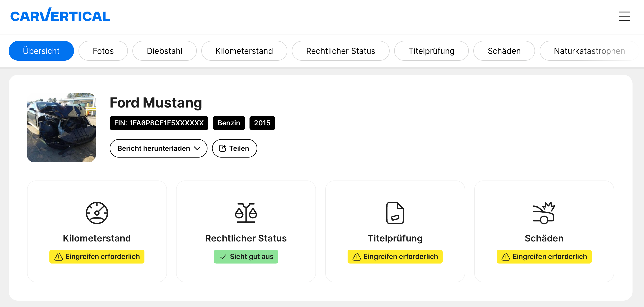The width and height of the screenshot is (644, 307).
Task: Click the Rechtlicher Status card title
Action: (x=246, y=238)
